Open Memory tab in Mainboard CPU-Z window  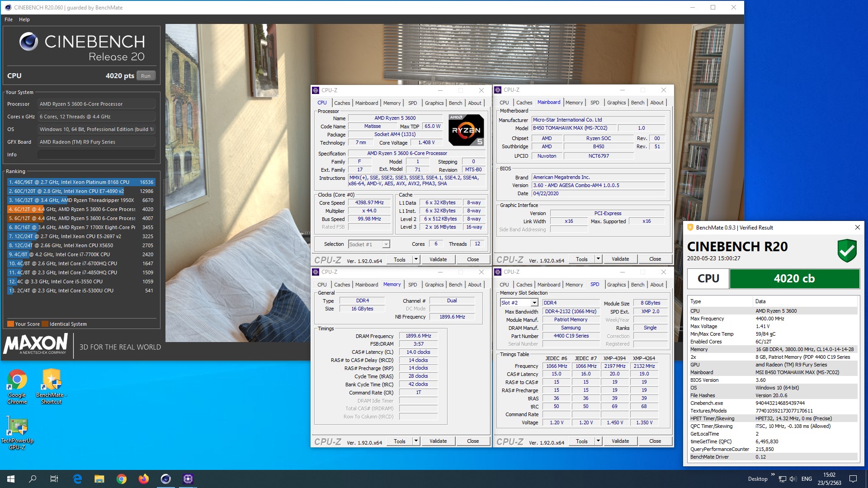574,103
